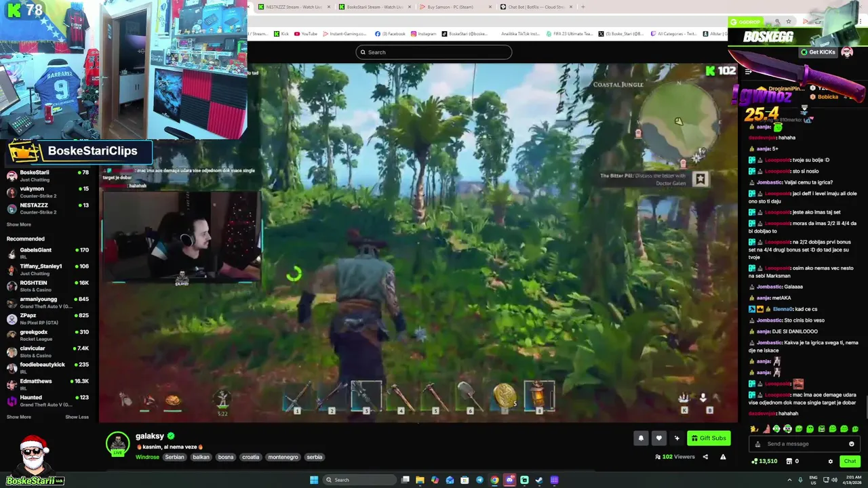Open the Kicks balance showing 13,510
The width and height of the screenshot is (868, 488).
tap(764, 462)
